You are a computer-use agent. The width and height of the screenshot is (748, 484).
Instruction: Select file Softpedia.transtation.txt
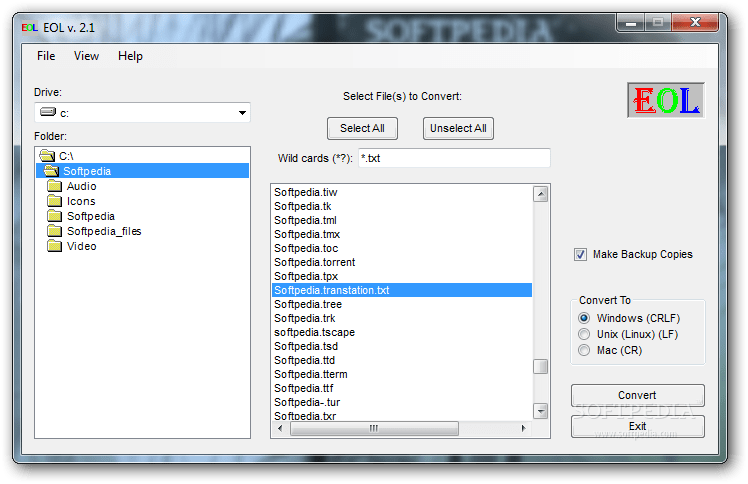point(402,290)
